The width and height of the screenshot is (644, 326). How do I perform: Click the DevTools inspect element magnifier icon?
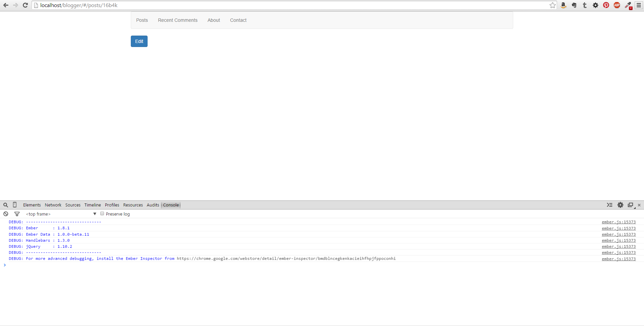tap(6, 205)
